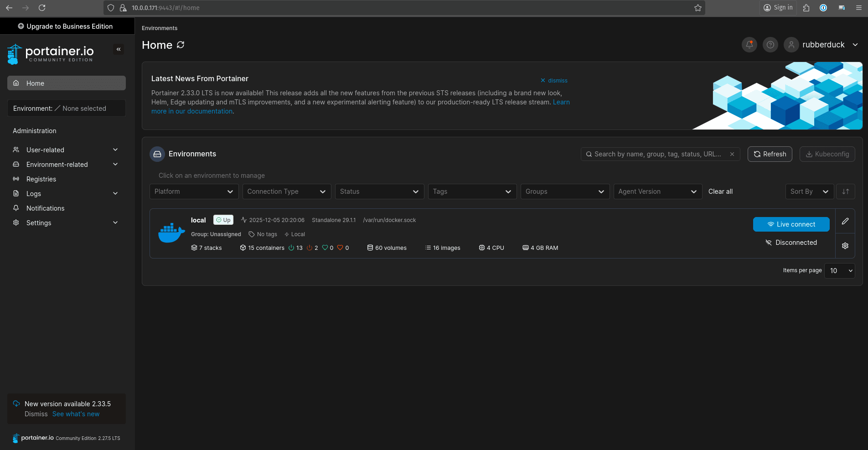This screenshot has height=450, width=868.
Task: Open the Connection Type filter dropdown
Action: pyautogui.click(x=286, y=191)
